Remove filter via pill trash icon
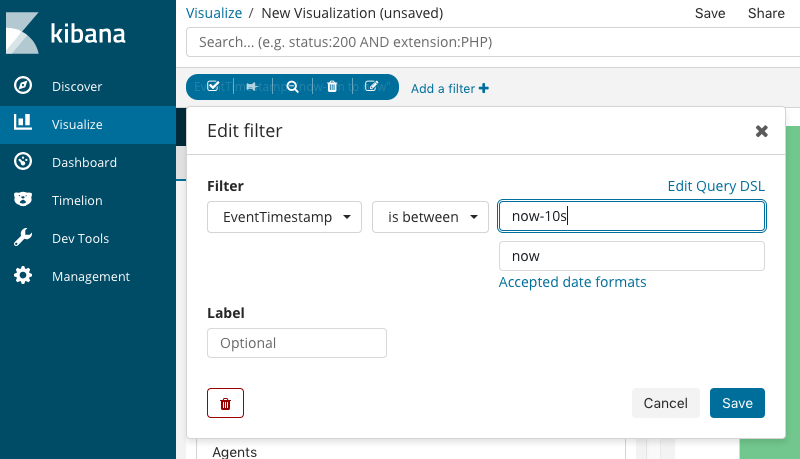 click(x=332, y=86)
